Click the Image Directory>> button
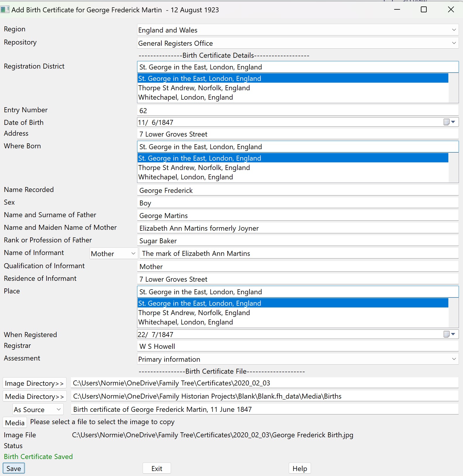Screen dimensions: 463x476 point(35,383)
